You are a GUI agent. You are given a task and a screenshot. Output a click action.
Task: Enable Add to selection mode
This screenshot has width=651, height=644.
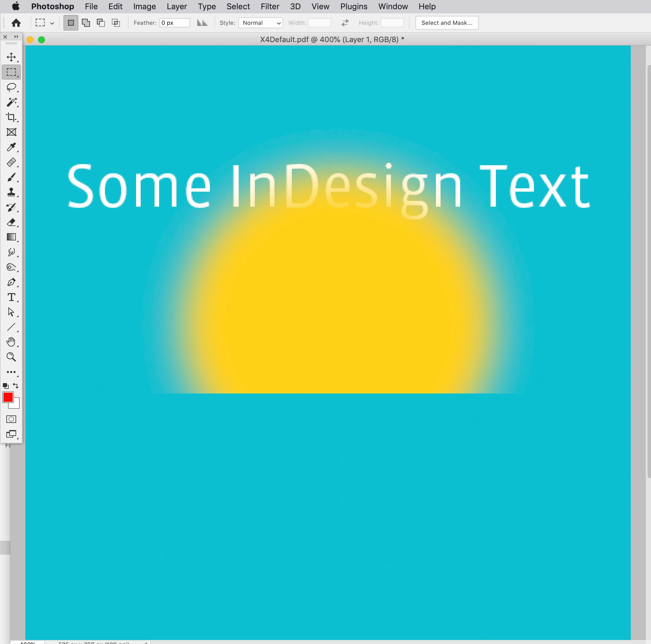[x=86, y=23]
